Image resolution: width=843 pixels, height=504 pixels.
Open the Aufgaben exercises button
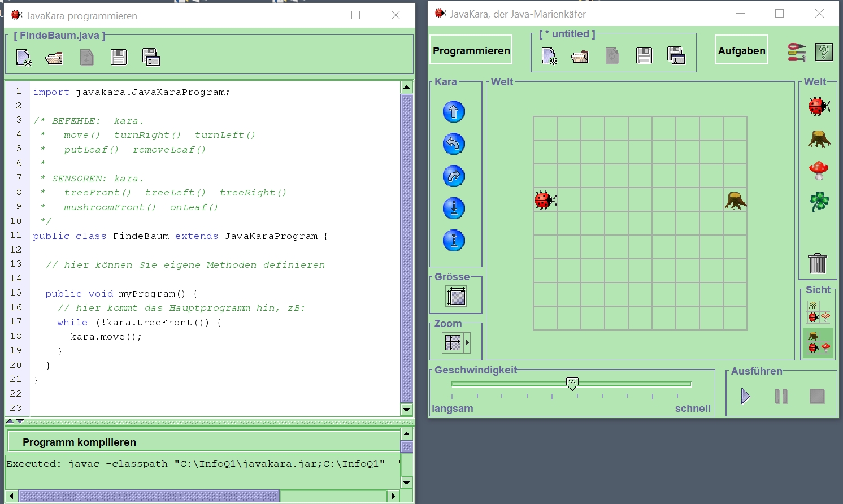coord(741,50)
